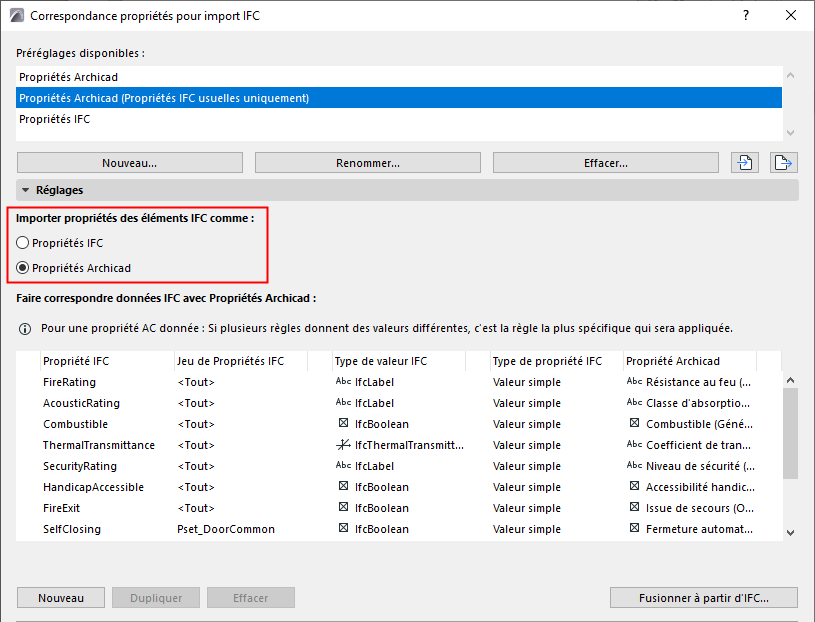
Task: Click the Archicad logo in the title bar
Action: 17,16
